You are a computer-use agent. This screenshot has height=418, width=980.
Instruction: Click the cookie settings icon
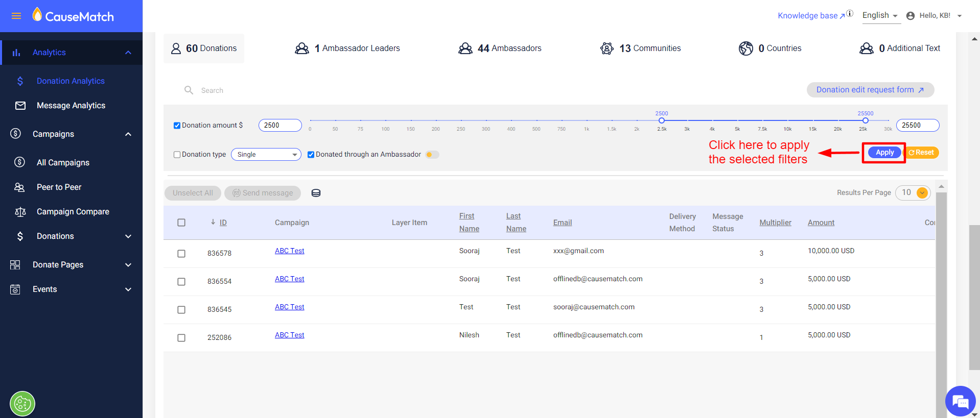point(22,404)
